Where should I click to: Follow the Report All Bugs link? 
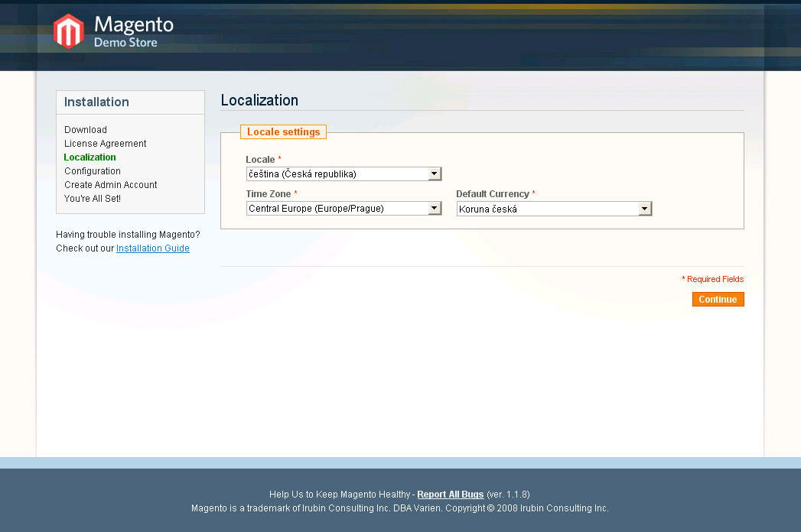coord(450,495)
